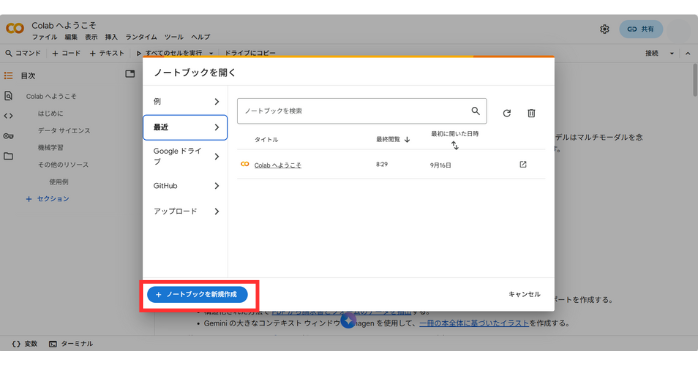Click the trash delete icon in dialog
The height and width of the screenshot is (365, 698).
(531, 113)
